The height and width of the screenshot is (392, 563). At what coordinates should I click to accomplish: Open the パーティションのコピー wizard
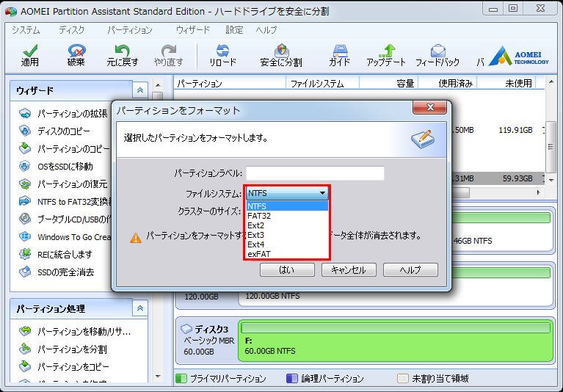pyautogui.click(x=65, y=148)
